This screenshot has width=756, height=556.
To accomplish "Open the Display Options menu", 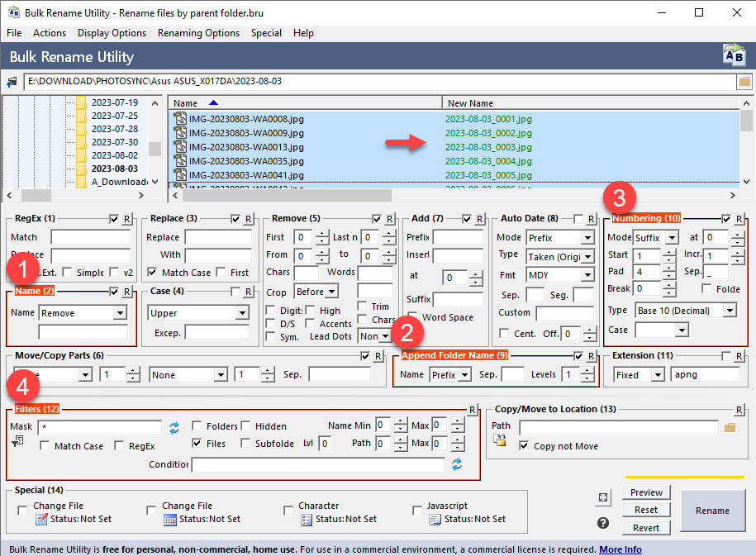I will (x=112, y=33).
